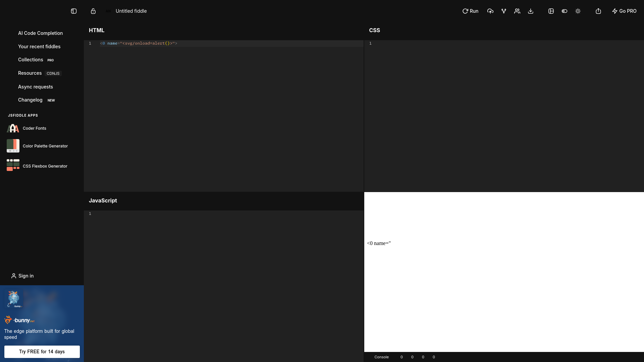Open the Coder Fonts app

(x=34, y=128)
